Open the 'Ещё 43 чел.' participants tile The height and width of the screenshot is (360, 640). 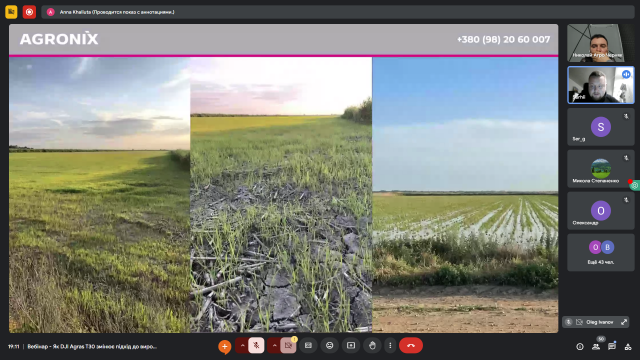coord(601,253)
